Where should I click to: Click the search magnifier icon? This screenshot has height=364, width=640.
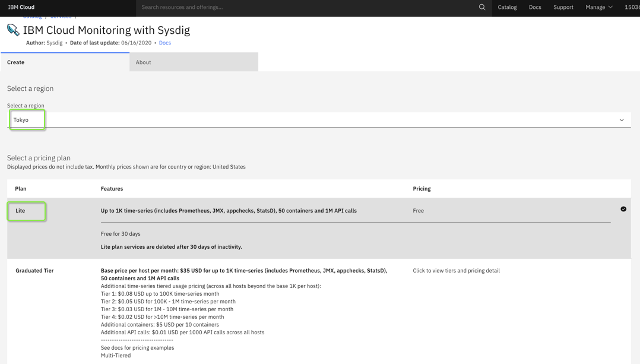click(x=482, y=7)
